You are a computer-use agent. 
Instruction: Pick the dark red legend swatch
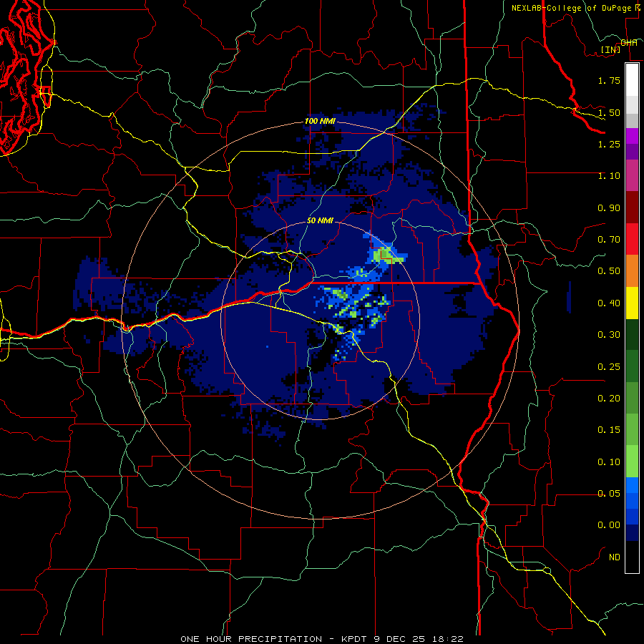632,208
